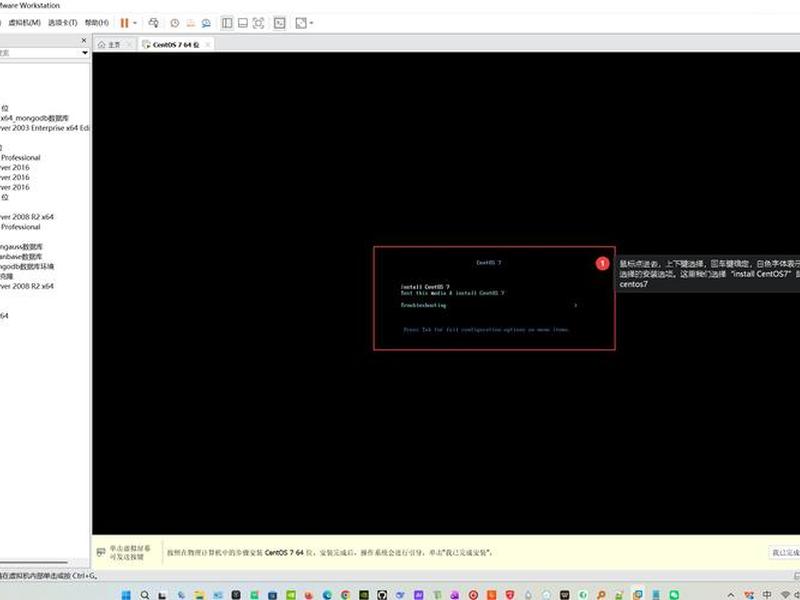The width and height of the screenshot is (800, 600).
Task: Take a snapshot of this virtual machine
Action: pos(174,23)
